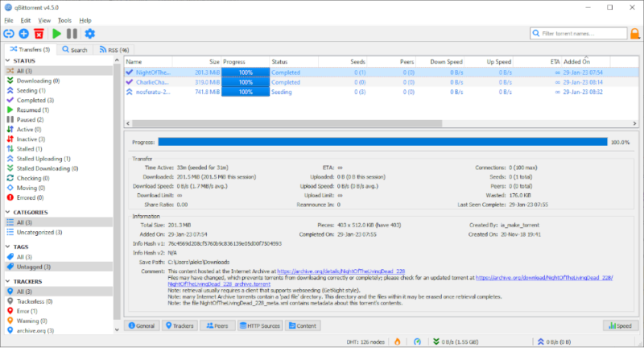Viewport: 644px width, 348px height.
Task: Click the green download speed status icon
Action: (436, 342)
